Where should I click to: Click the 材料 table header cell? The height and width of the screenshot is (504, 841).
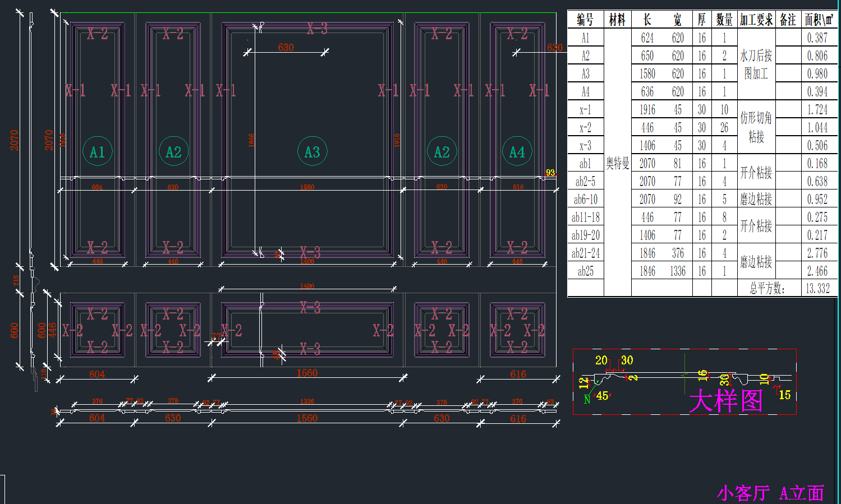(x=617, y=20)
